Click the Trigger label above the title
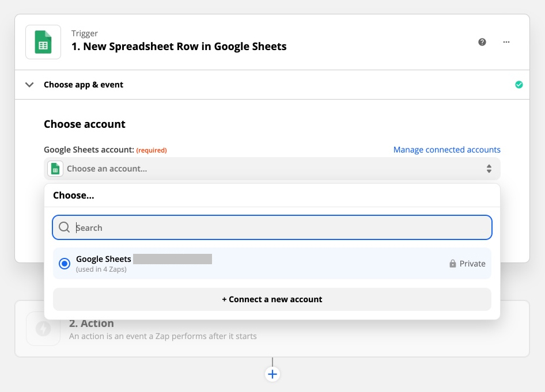Viewport: 545px width, 392px height. point(85,33)
